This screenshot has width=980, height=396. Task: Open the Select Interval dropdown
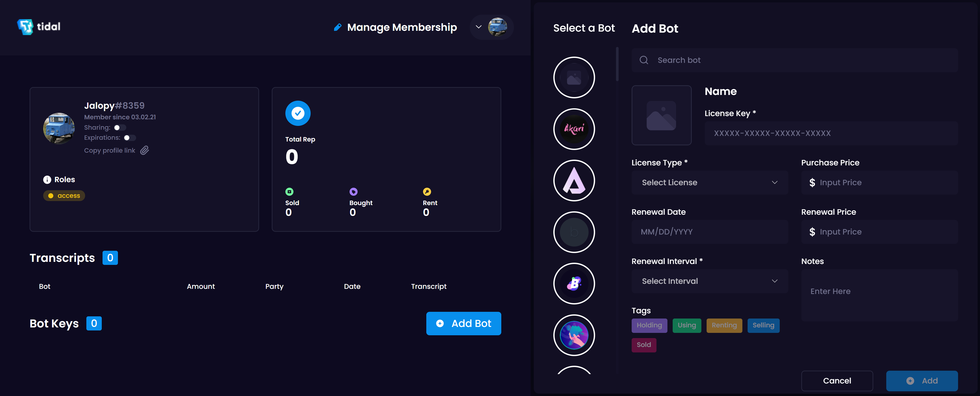tap(709, 281)
